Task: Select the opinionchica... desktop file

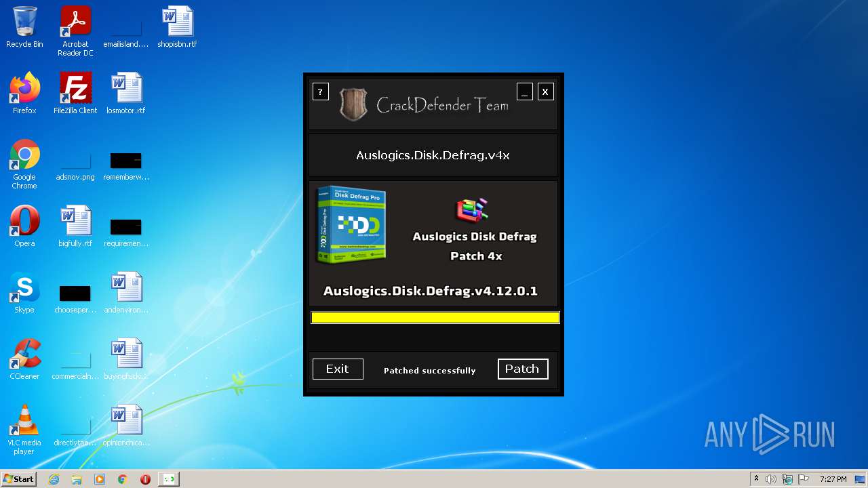Action: [x=126, y=426]
